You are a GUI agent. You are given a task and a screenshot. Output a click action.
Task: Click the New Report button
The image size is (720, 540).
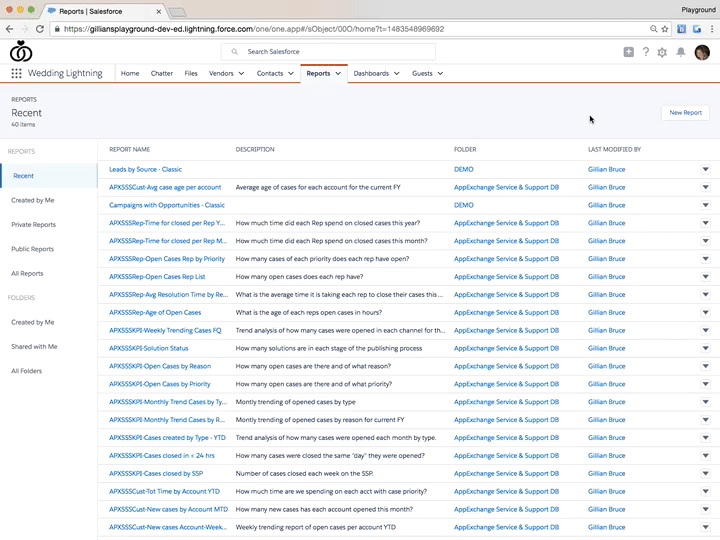tap(685, 112)
